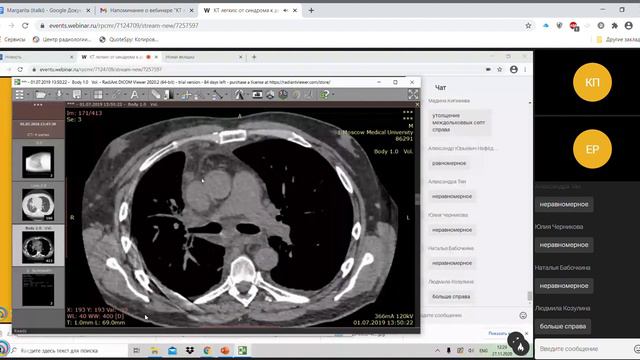This screenshot has height=360, width=640.
Task: Click the open folder icon in RadiAnt toolbar
Action: (40, 95)
